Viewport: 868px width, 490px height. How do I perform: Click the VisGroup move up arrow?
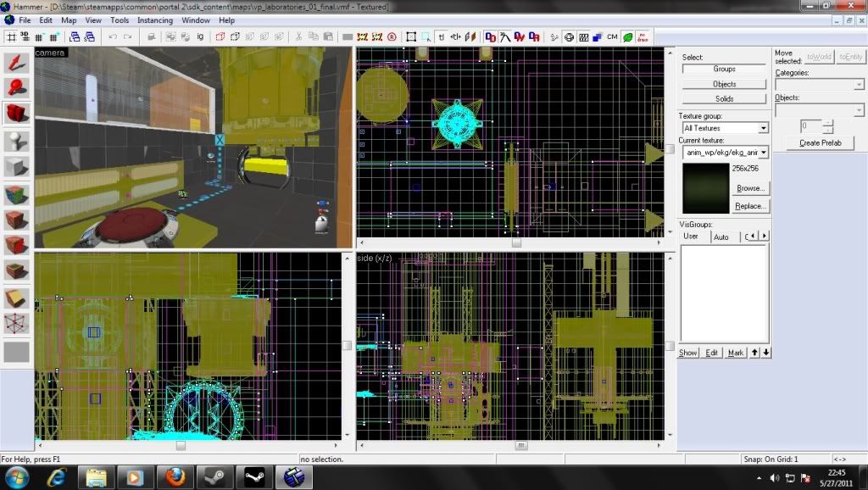click(x=754, y=353)
